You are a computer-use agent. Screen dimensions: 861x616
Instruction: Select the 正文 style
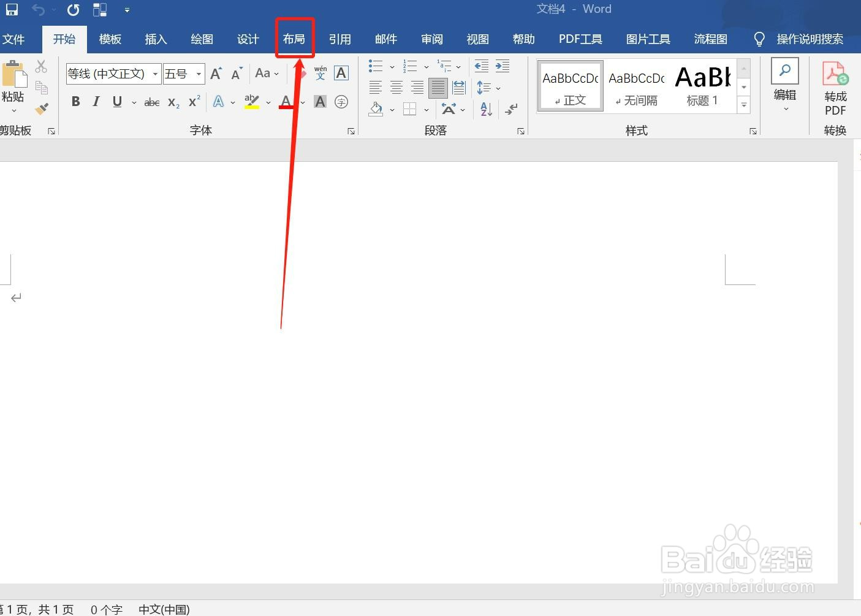pos(571,86)
